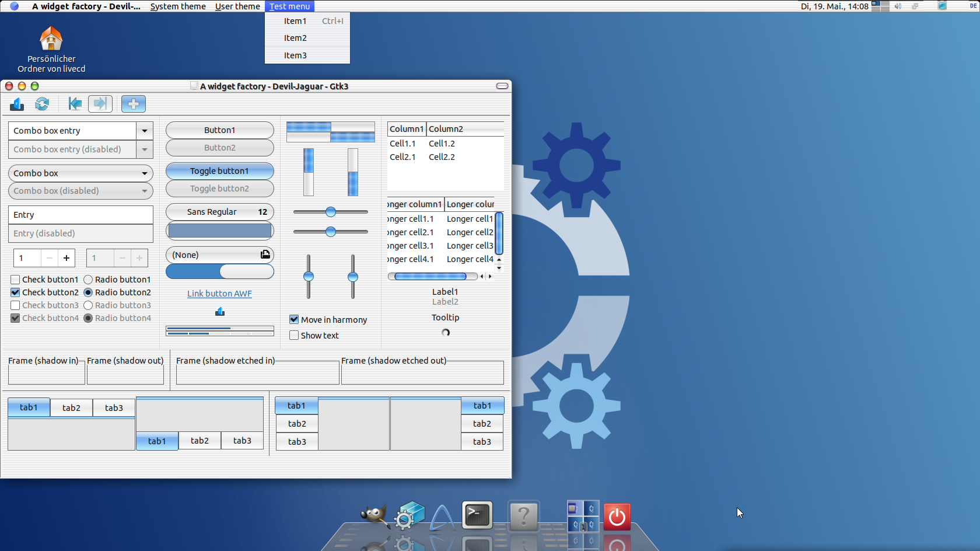980x551 pixels.
Task: Select Radio button1
Action: [88, 280]
